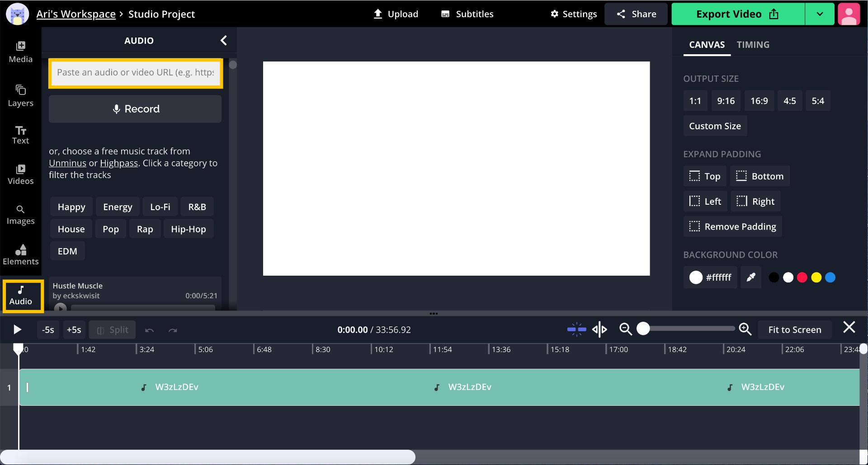Open the Elements panel

[20, 254]
